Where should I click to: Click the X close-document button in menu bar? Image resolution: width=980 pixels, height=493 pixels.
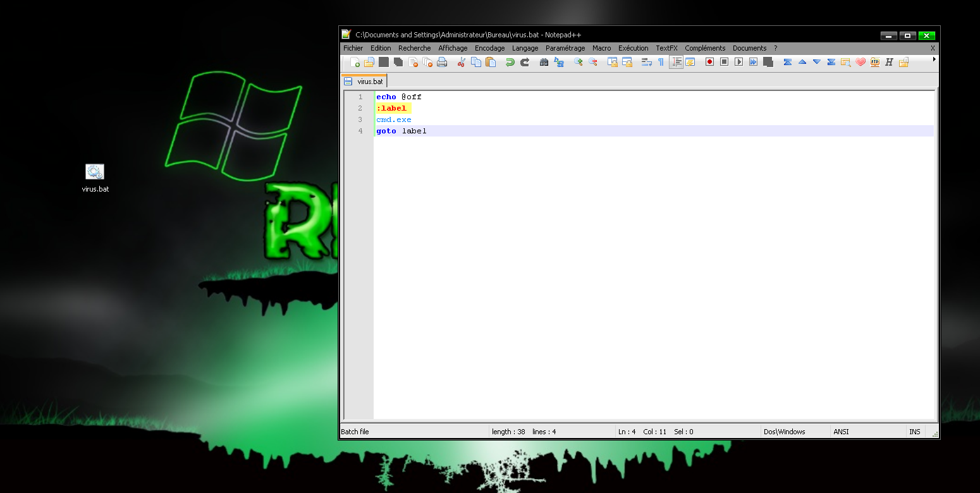click(x=933, y=48)
